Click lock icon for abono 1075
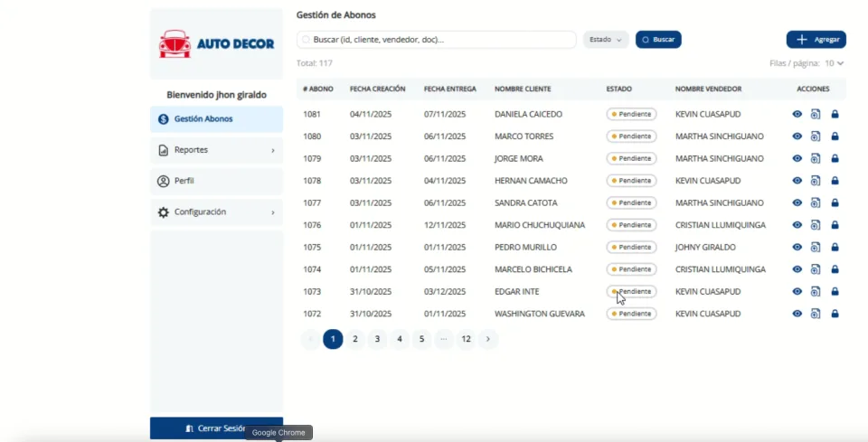Screen dimensions: 868x442 pyautogui.click(x=835, y=247)
